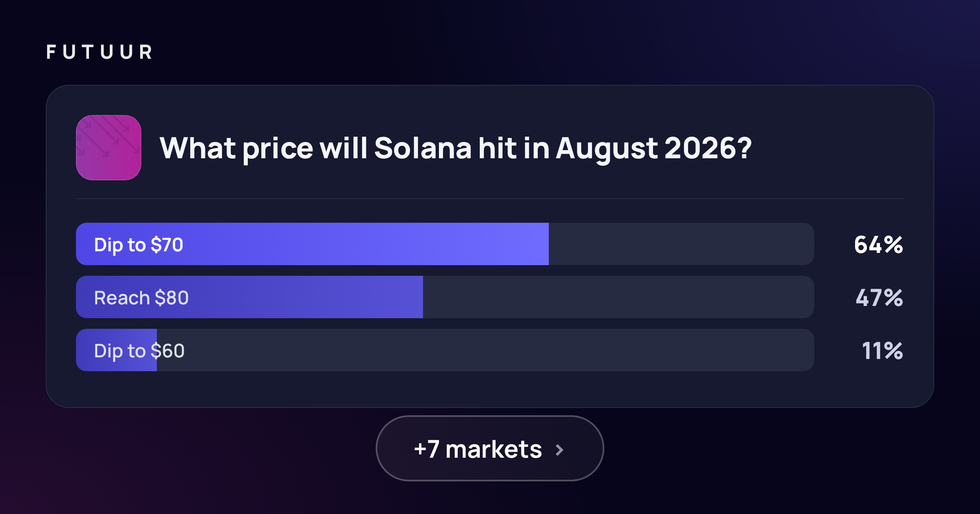This screenshot has height=514, width=980.
Task: Select the Dip to $70 outcome bar
Action: pos(445,244)
